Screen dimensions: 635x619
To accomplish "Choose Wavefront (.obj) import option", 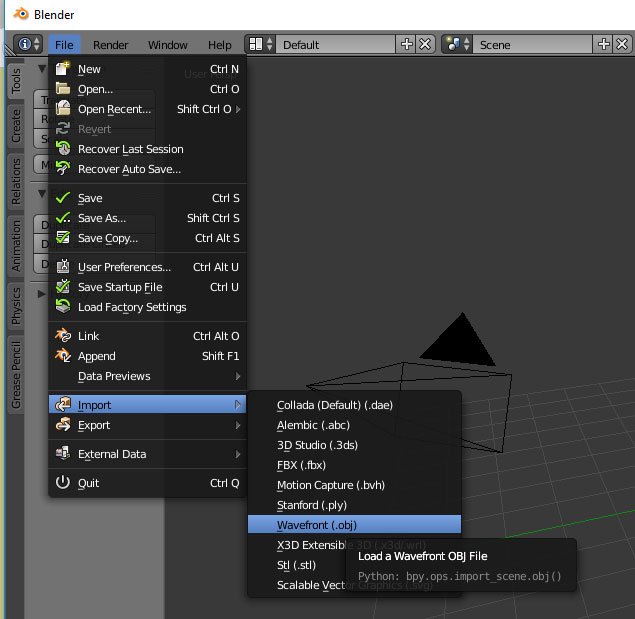I will [354, 525].
